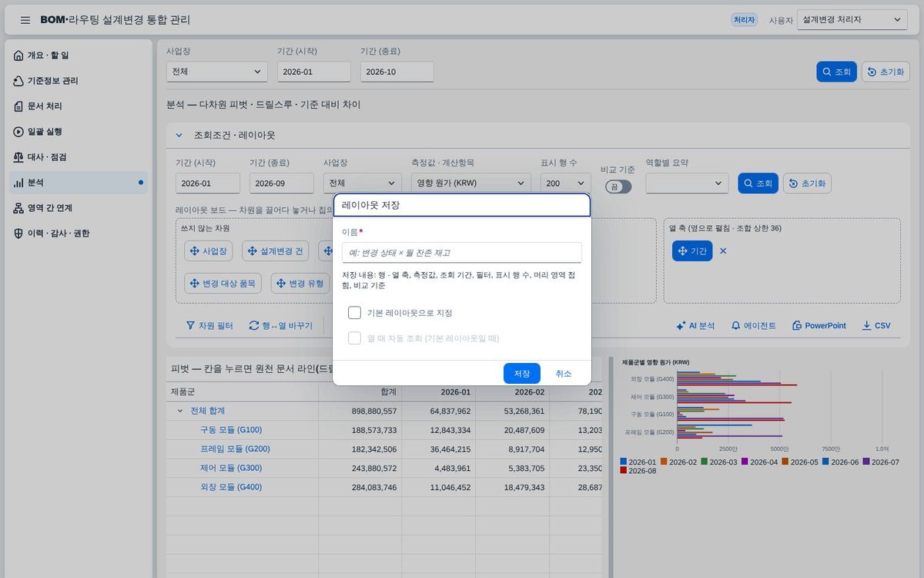Collapse the 조회조건 · 레이아웃 section

[x=179, y=135]
